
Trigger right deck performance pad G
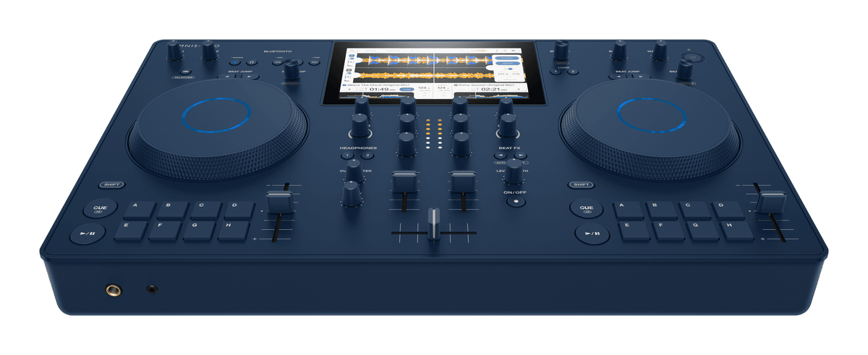[704, 231]
